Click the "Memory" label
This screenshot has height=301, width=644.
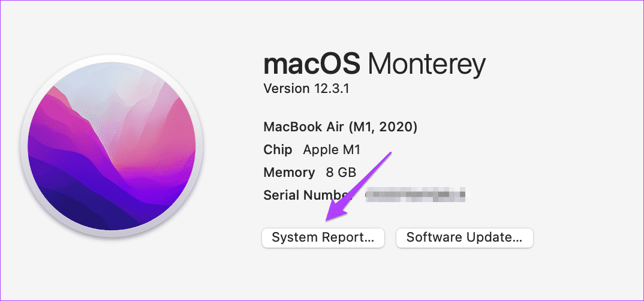289,173
